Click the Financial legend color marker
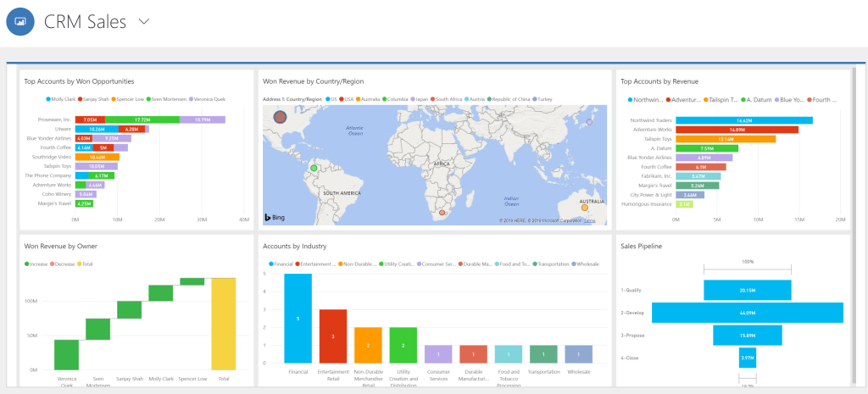The width and height of the screenshot is (868, 394). 265,264
